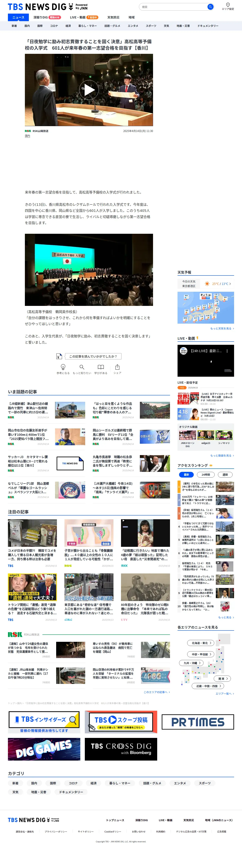Open the PR TIMES banner
The height and width of the screenshot is (868, 242).
click(x=198, y=722)
